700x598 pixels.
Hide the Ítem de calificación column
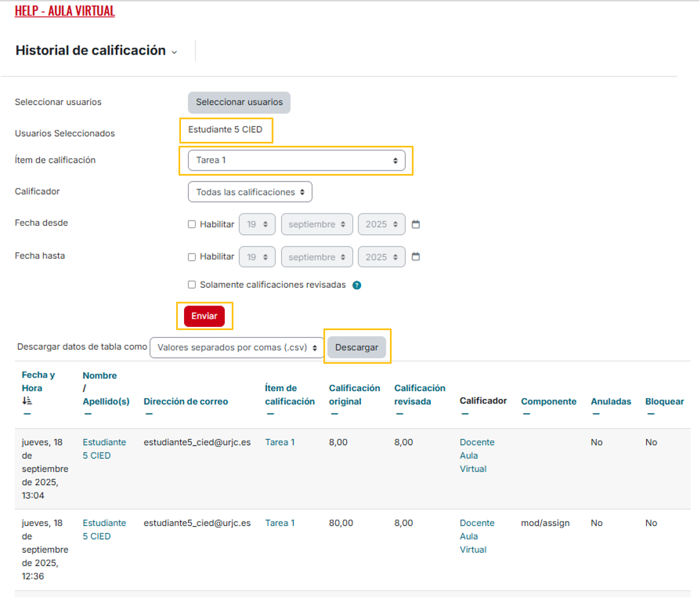[270, 414]
